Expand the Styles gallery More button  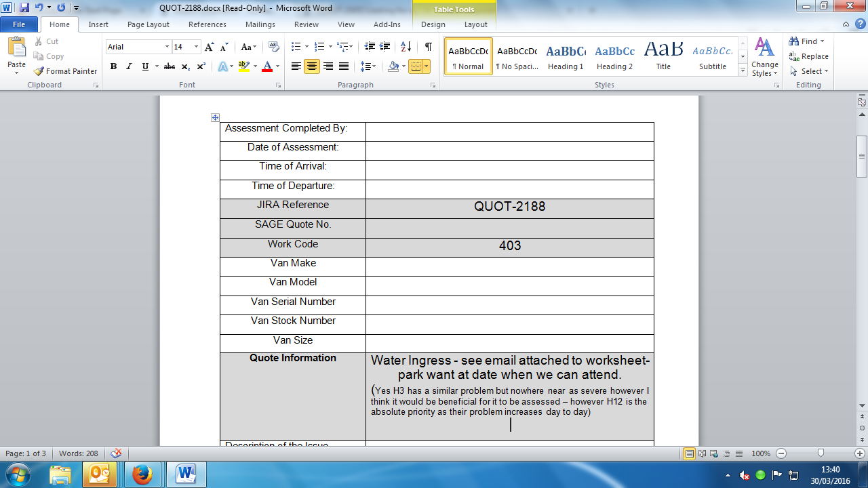point(743,70)
